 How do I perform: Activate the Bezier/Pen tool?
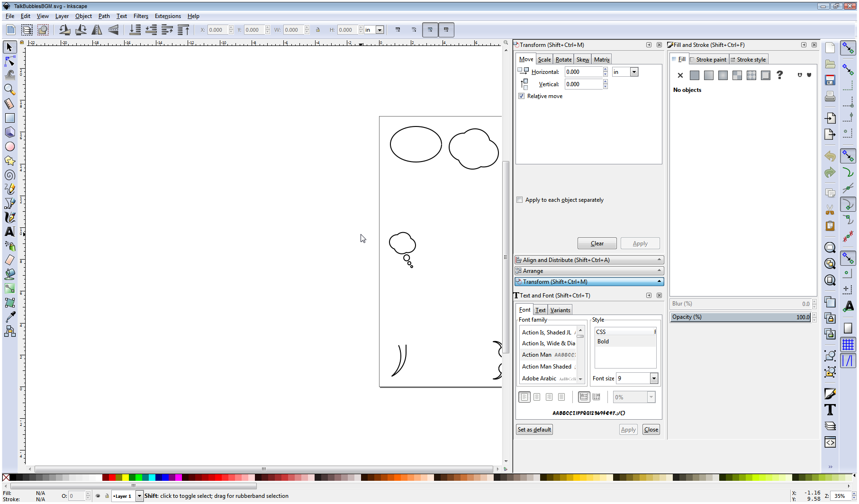point(9,203)
